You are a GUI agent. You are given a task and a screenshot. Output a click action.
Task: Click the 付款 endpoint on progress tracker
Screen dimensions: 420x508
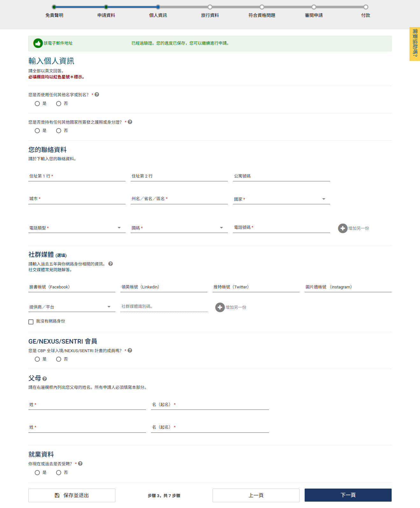click(x=366, y=7)
